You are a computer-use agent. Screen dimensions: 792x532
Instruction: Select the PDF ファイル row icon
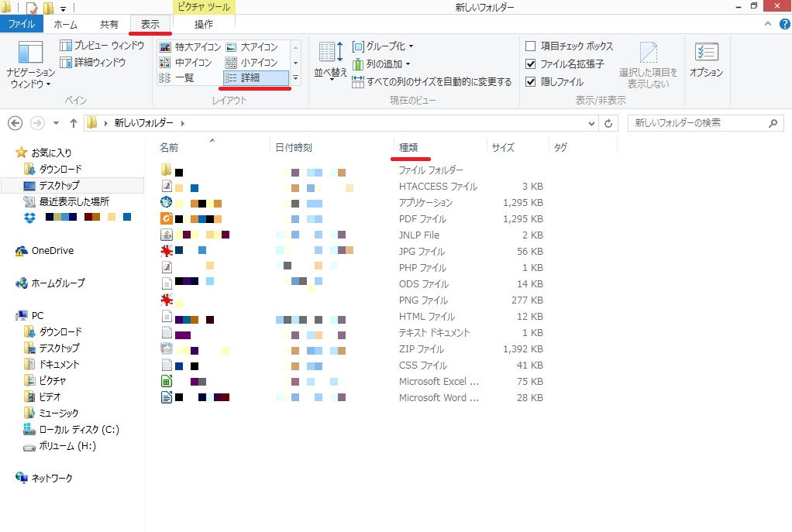(x=167, y=218)
